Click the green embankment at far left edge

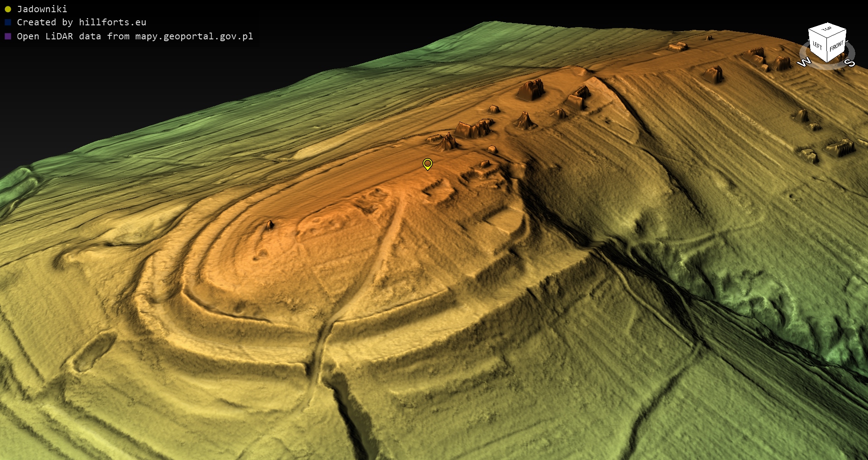coord(18,185)
